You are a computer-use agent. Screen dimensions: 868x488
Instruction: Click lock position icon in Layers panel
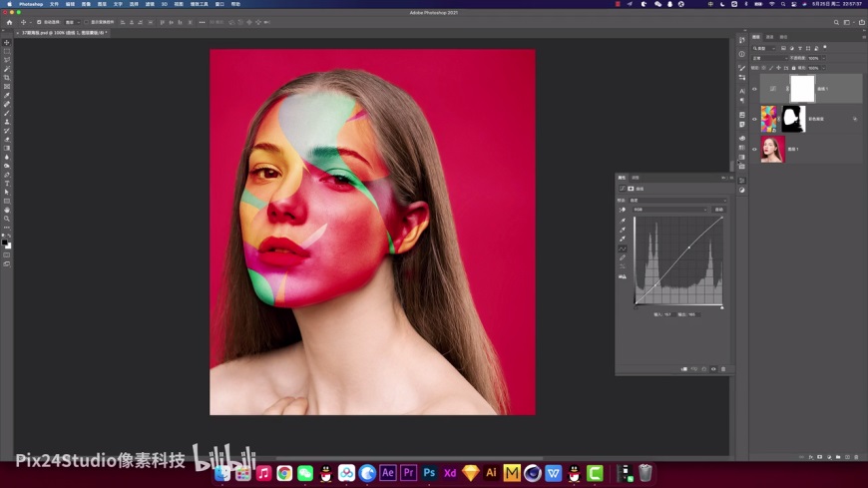point(778,68)
